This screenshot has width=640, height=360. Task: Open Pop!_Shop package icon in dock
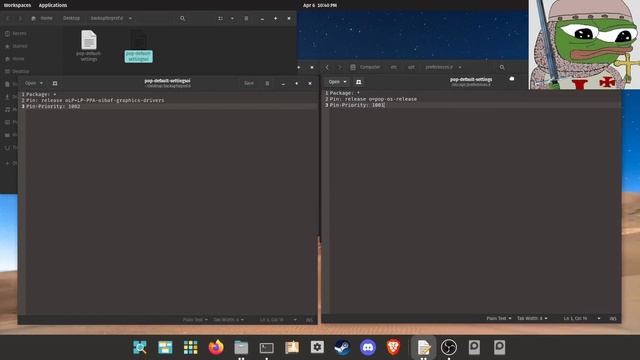tap(292, 347)
